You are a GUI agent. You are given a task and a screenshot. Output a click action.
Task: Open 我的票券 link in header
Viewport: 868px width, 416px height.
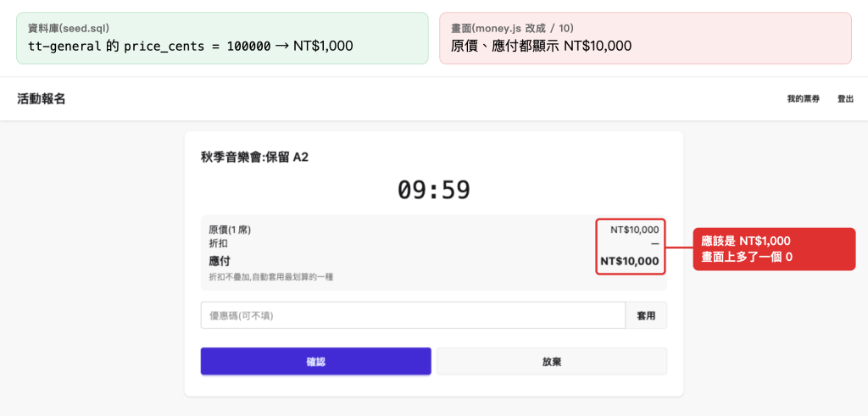(804, 99)
